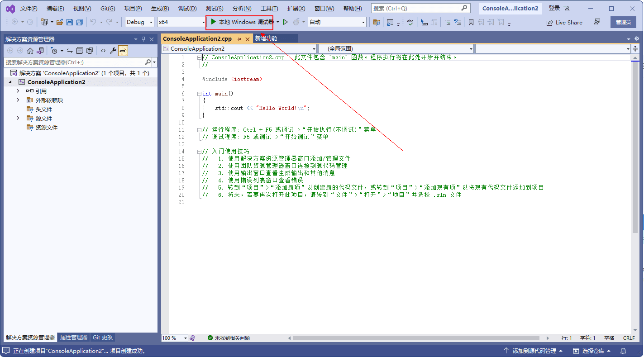Click the 管理员 button
The image size is (644, 357).
pyautogui.click(x=623, y=22)
